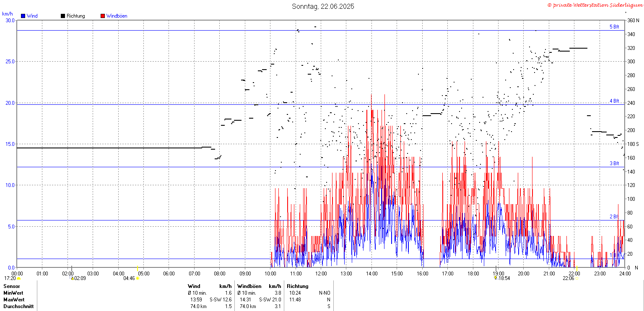Click the Sonntag, 22.06.2025 chart title
This screenshot has width=644, height=311.
tap(323, 6)
